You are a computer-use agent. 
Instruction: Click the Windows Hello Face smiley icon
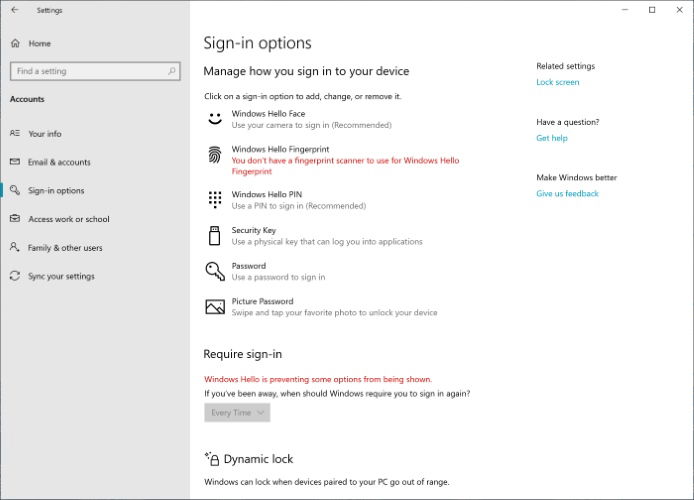pos(215,119)
